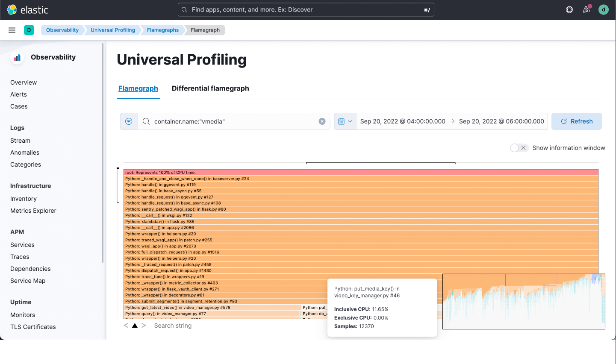The width and height of the screenshot is (616, 364).
Task: Click the Refresh button
Action: pos(576,121)
